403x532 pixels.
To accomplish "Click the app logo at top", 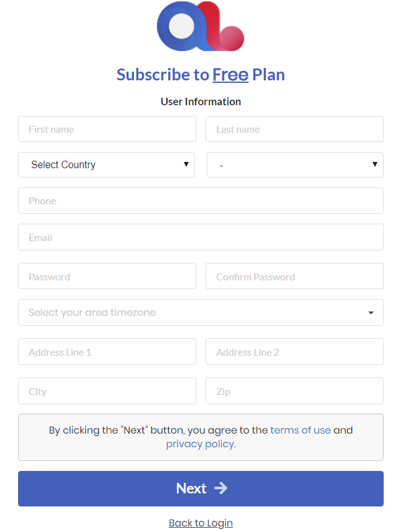I will [x=200, y=26].
